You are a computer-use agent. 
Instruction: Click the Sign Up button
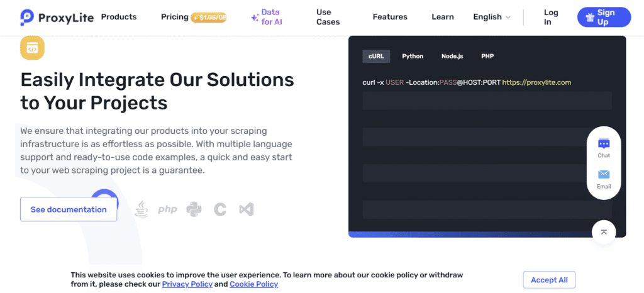[604, 17]
